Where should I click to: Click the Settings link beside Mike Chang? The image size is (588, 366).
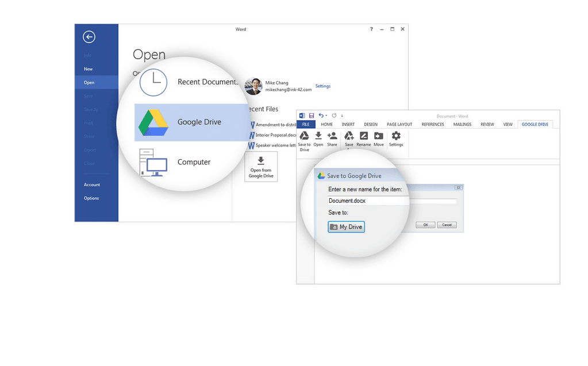[x=323, y=86]
